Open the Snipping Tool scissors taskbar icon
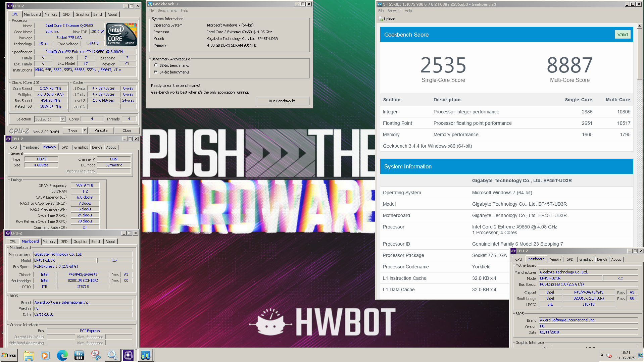This screenshot has height=362, width=644. click(96, 355)
